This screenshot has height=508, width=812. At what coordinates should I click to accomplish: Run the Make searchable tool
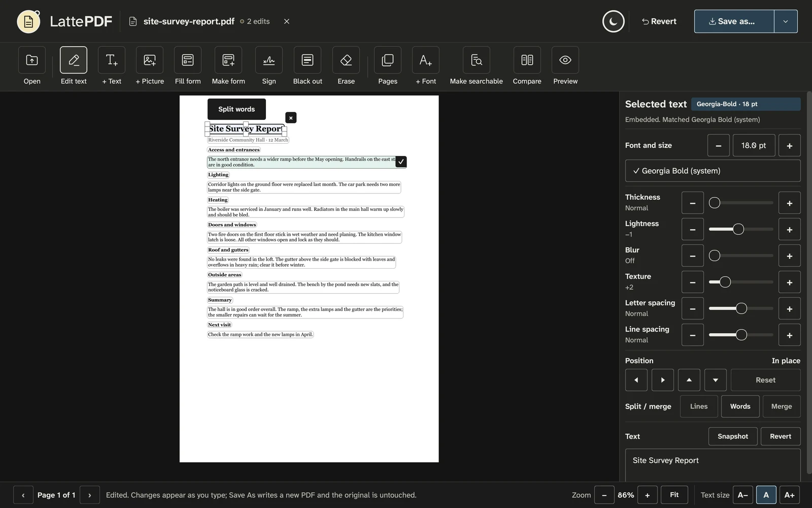[477, 66]
